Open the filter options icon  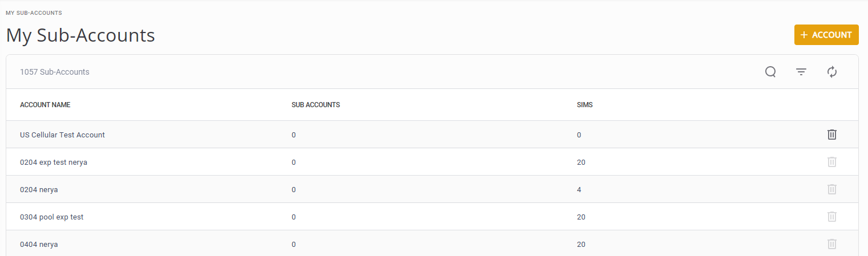[801, 72]
